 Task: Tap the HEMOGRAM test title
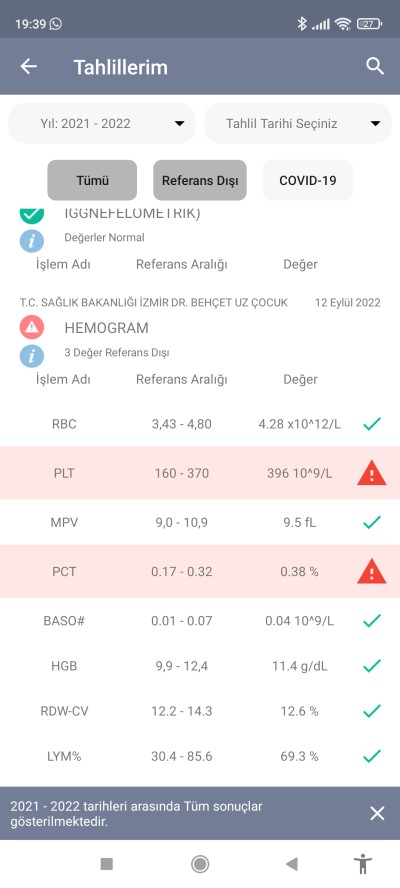[107, 328]
